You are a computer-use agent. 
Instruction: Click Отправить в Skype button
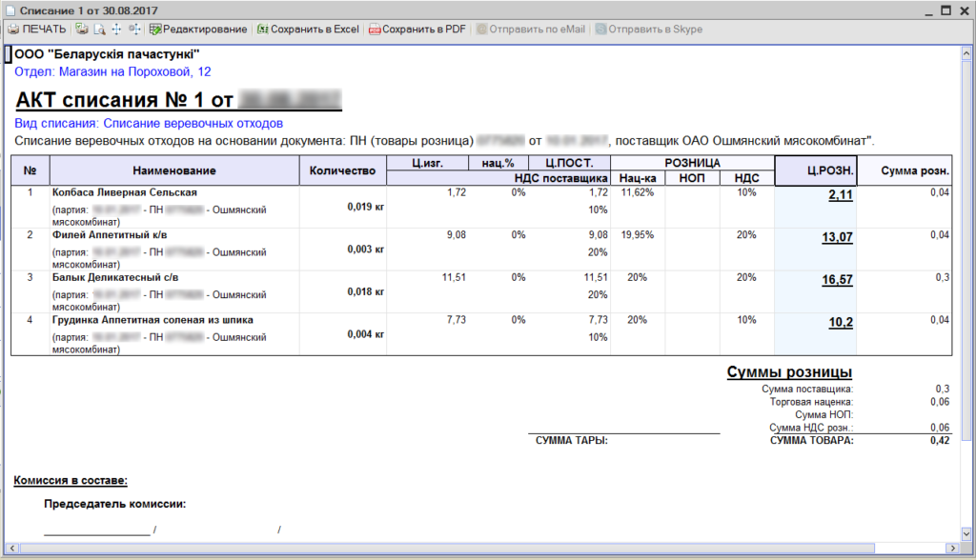[649, 30]
